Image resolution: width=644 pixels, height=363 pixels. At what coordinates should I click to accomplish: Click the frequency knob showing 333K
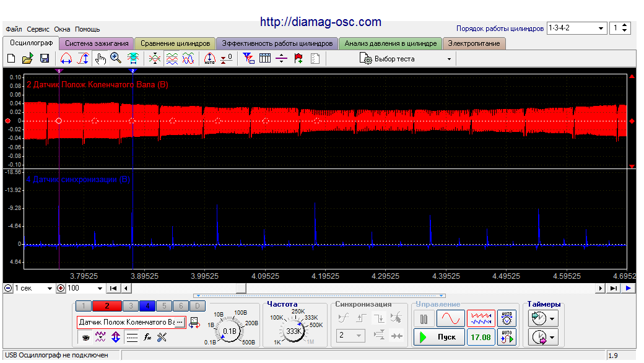(x=294, y=331)
